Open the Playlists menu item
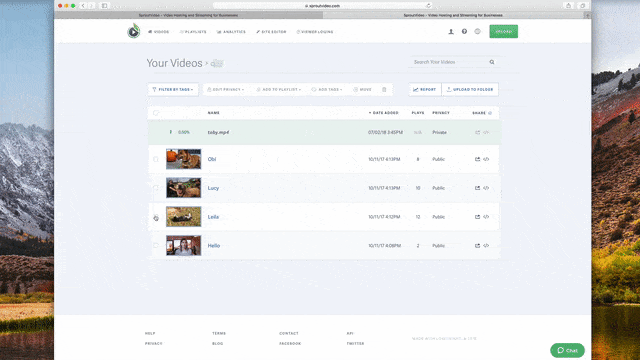 193,32
